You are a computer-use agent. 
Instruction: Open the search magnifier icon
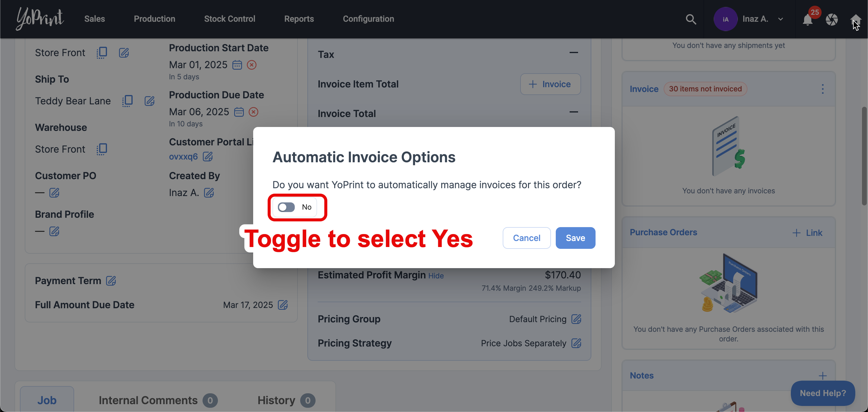pyautogui.click(x=691, y=19)
